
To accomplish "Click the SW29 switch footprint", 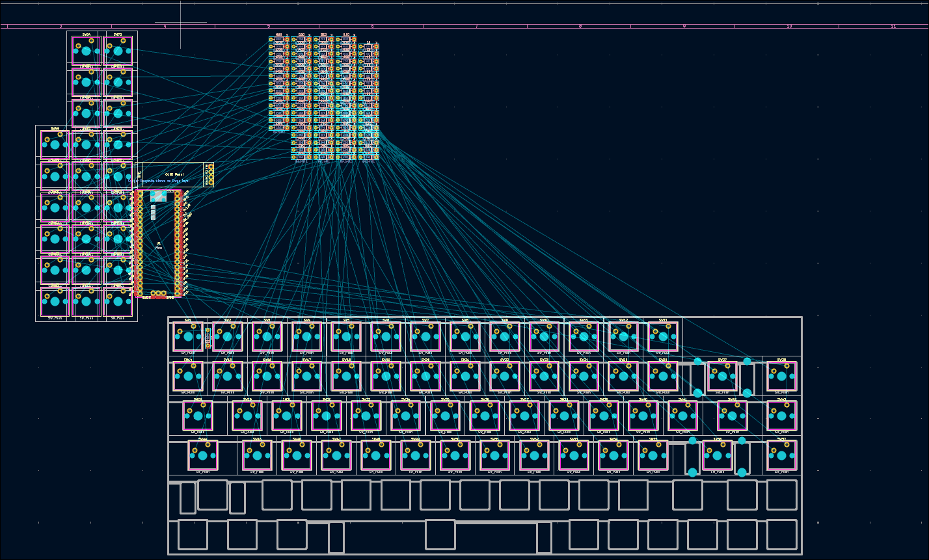I will (198, 416).
